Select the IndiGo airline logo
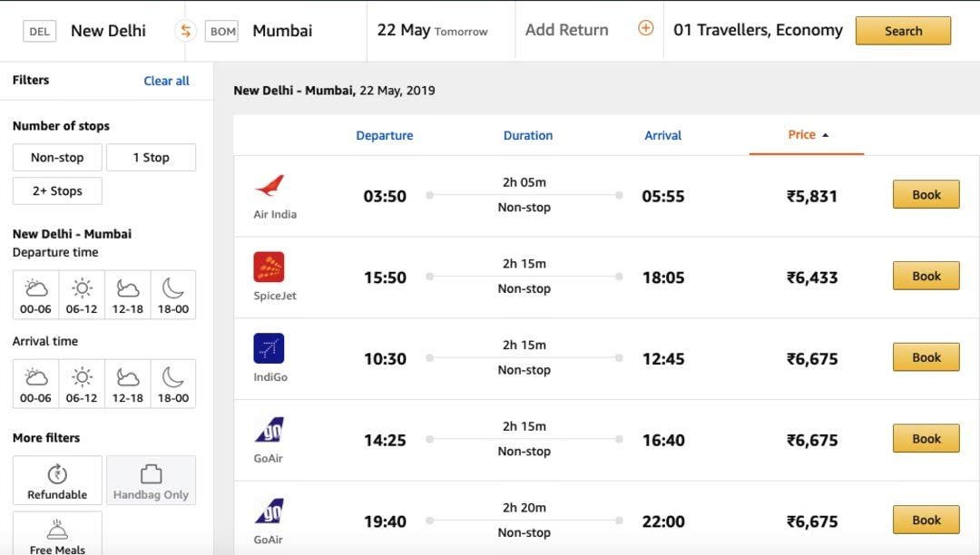Image resolution: width=980 pixels, height=555 pixels. (x=269, y=347)
